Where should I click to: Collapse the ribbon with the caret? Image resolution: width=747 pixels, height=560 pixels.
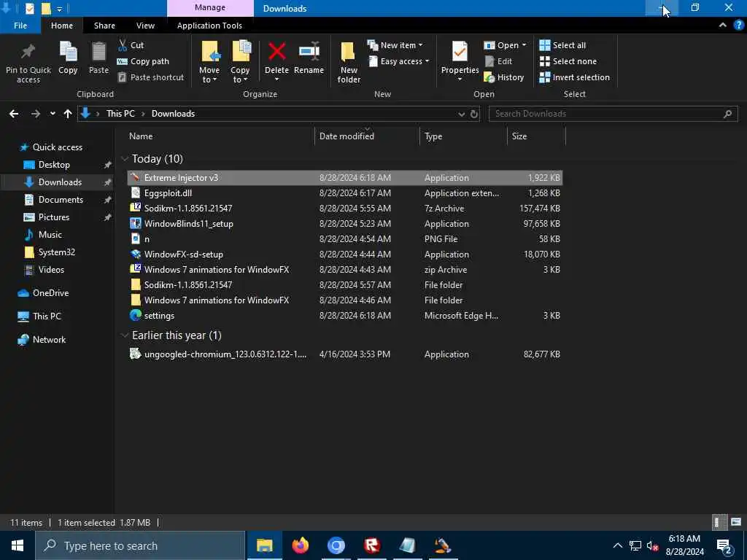click(x=723, y=26)
